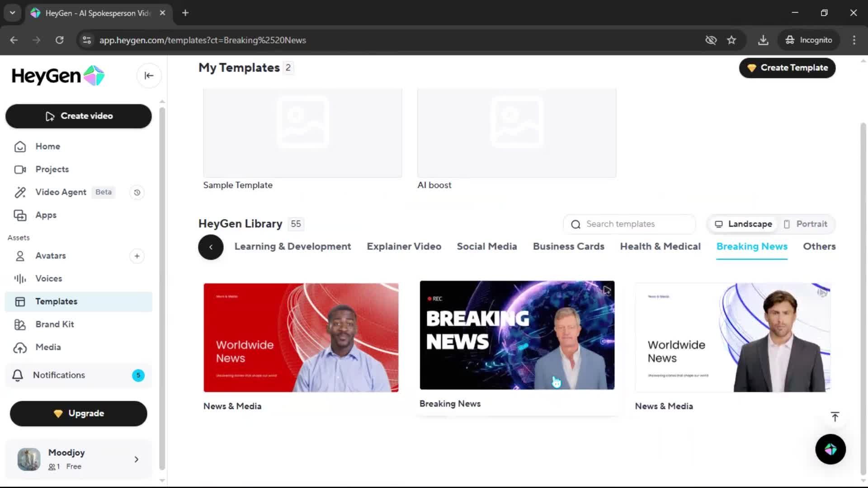Add new avatar with plus icon
The image size is (868, 488).
click(137, 256)
